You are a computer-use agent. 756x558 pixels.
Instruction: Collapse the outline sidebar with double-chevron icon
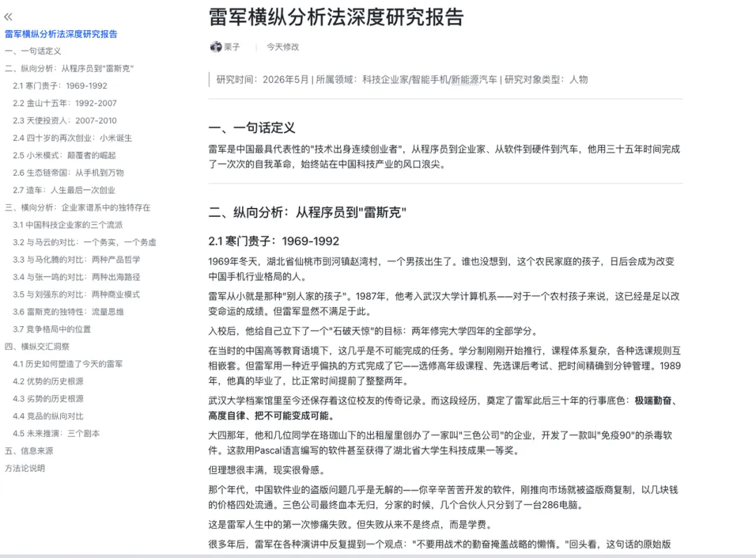[8, 17]
